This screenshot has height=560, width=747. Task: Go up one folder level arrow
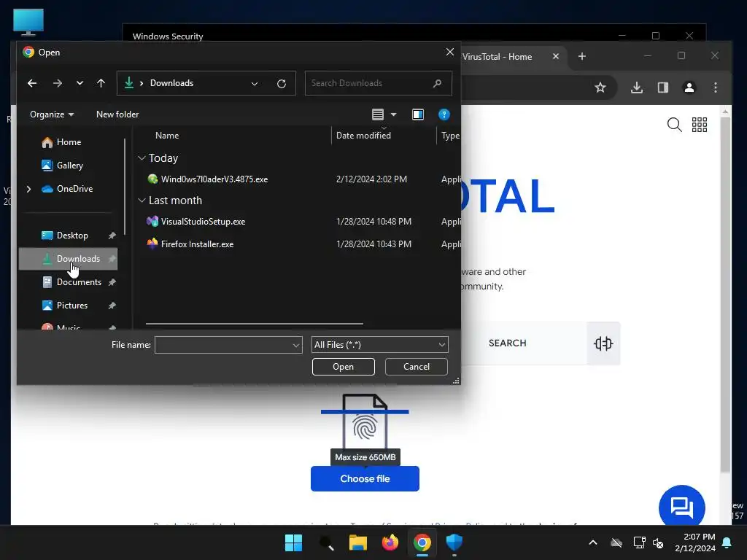click(101, 83)
